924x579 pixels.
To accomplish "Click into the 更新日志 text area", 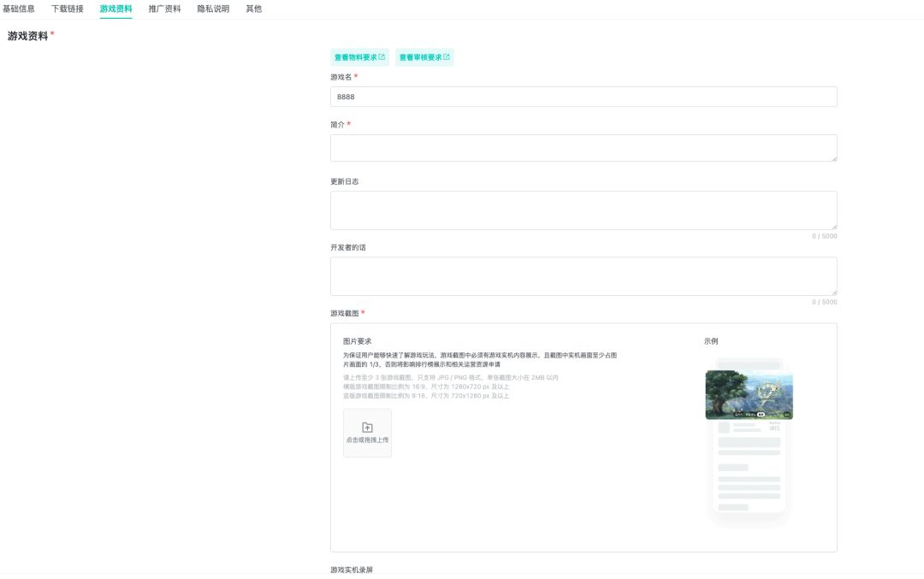I will click(x=583, y=210).
